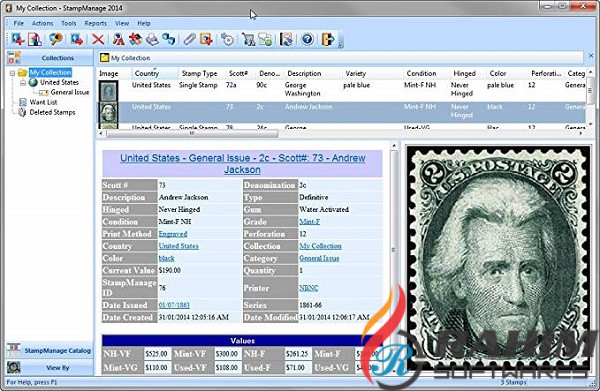
Task: Open the File menu
Action: click(18, 23)
